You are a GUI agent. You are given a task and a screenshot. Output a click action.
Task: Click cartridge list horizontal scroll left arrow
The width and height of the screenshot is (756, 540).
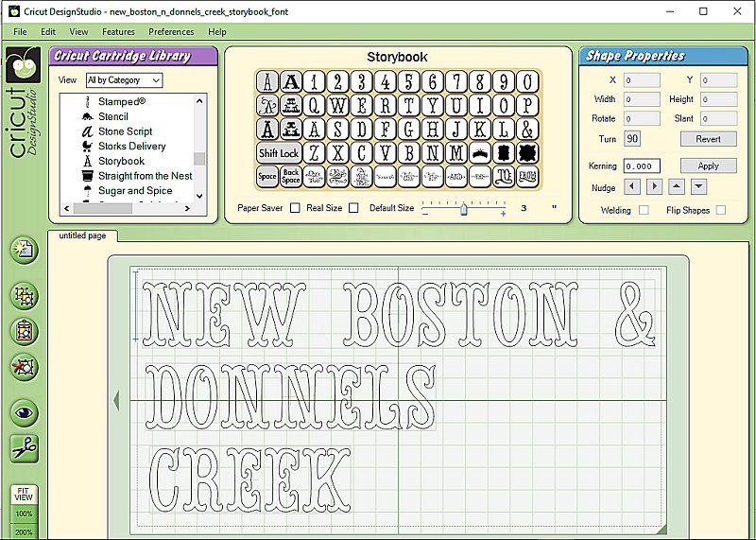(x=66, y=208)
